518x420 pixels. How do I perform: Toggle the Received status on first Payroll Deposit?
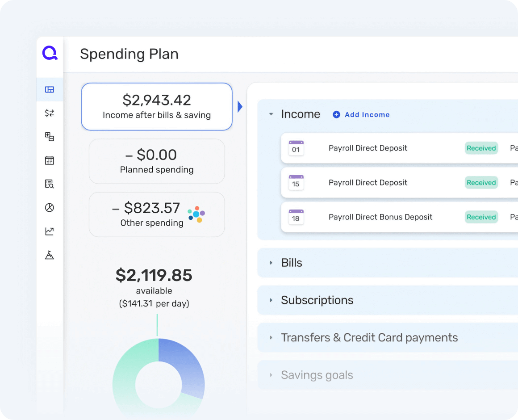coord(481,148)
